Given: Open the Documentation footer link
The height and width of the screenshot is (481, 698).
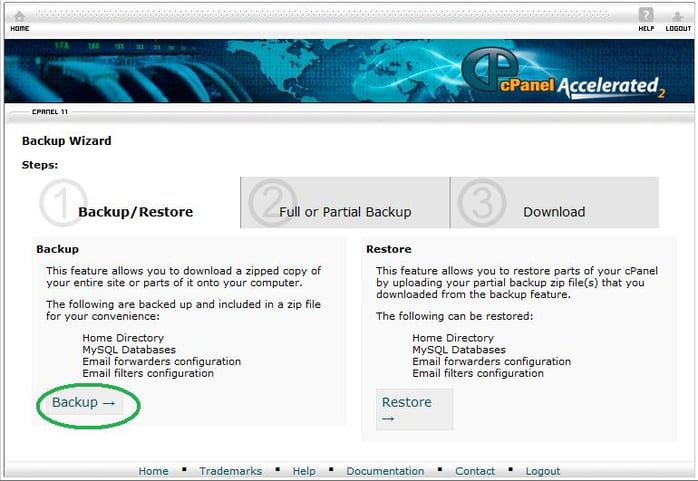Looking at the screenshot, I should click(385, 471).
